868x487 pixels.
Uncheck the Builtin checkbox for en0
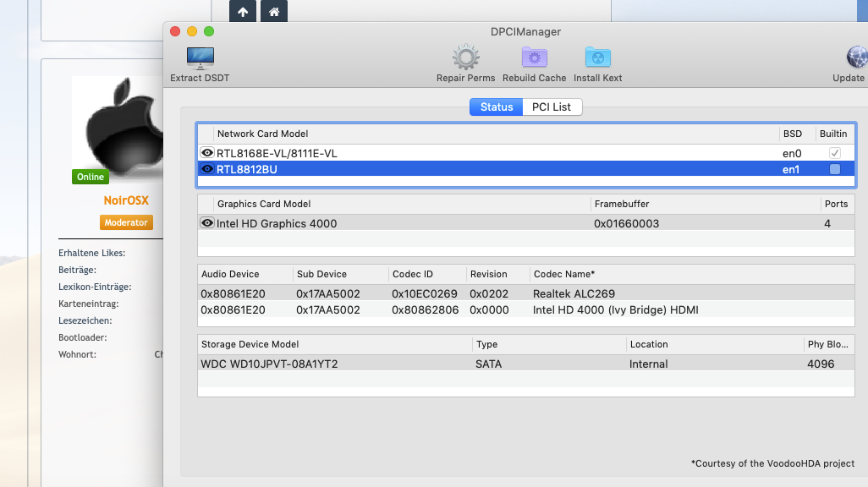[834, 153]
